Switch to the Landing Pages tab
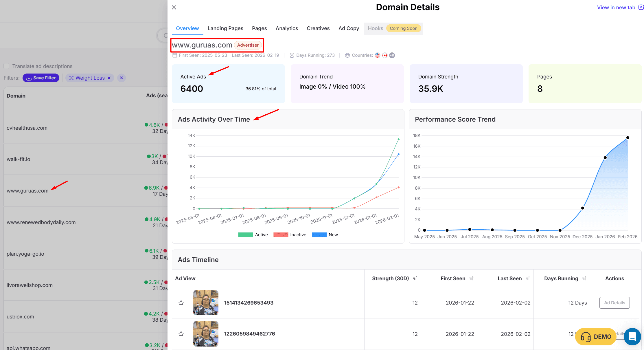Screen dimensions: 644x350 pos(225,28)
